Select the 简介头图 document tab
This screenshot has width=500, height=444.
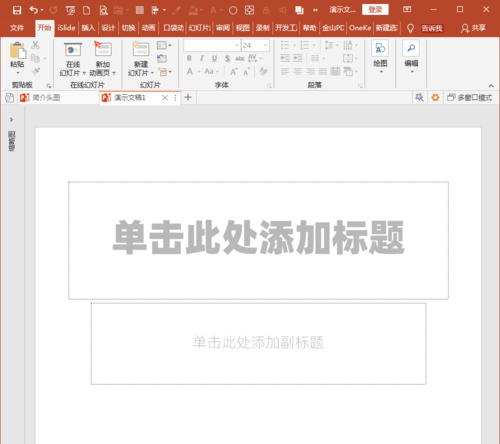point(57,98)
